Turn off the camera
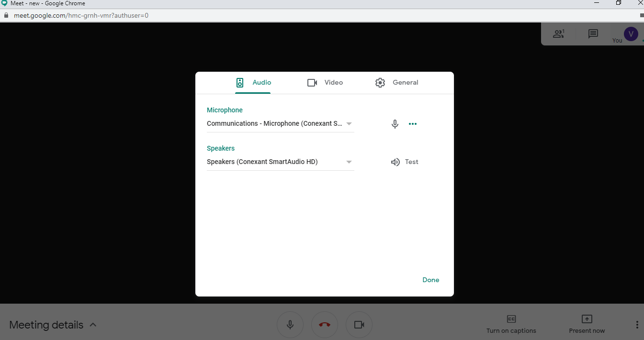Screen dimensions: 644x340 (359, 324)
